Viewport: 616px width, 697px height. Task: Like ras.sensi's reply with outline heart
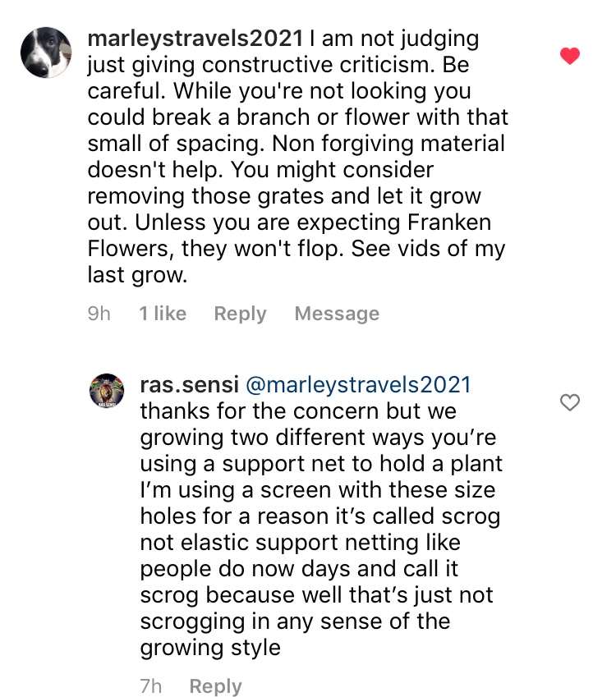(x=569, y=402)
